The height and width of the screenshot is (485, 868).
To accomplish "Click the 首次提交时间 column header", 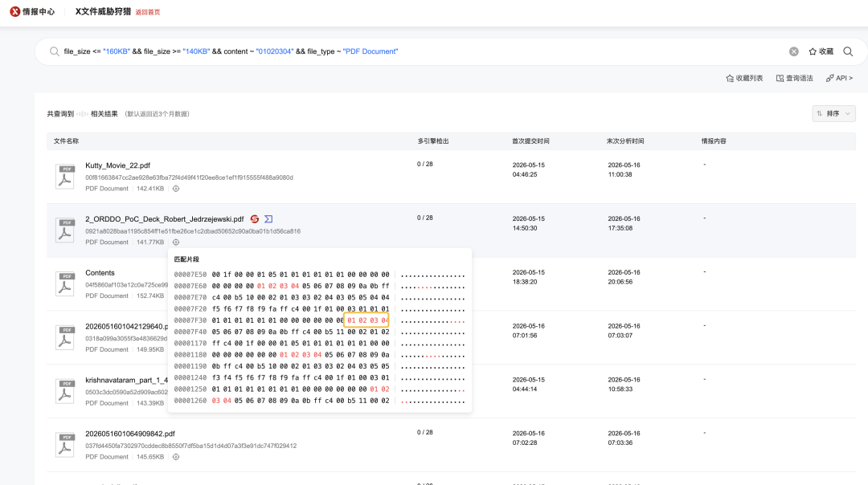I will (530, 141).
